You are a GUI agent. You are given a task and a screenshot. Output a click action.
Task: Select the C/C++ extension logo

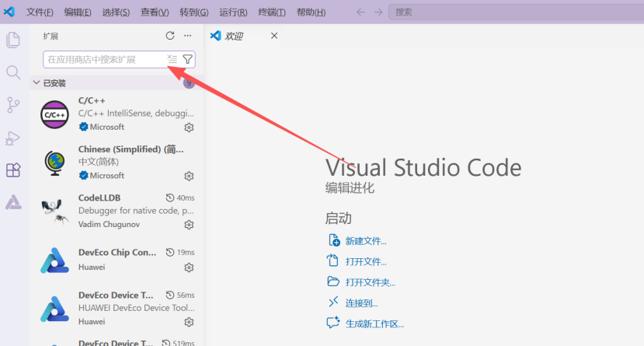(x=54, y=114)
